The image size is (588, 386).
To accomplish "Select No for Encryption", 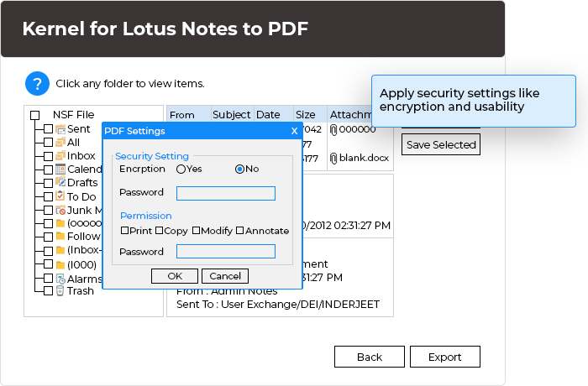I will point(239,170).
